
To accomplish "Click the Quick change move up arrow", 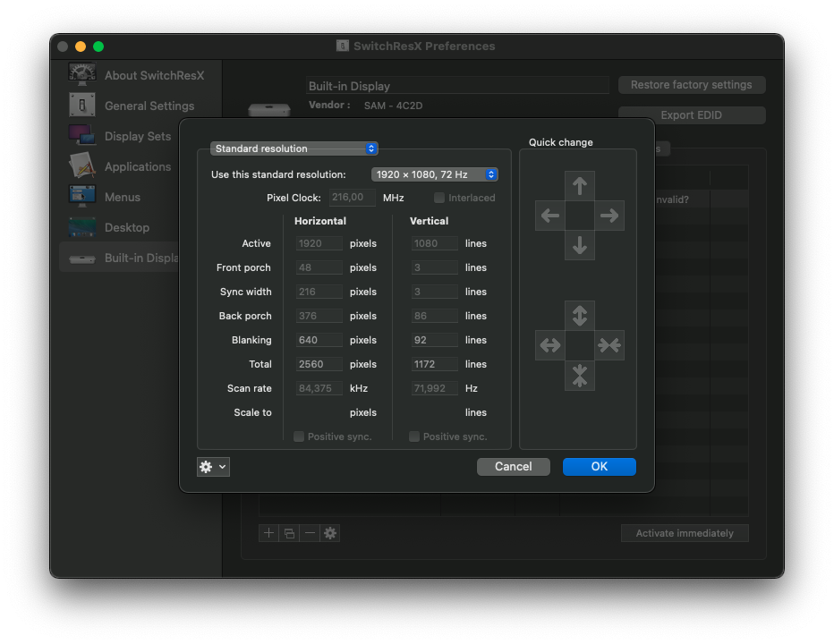I will coord(579,185).
